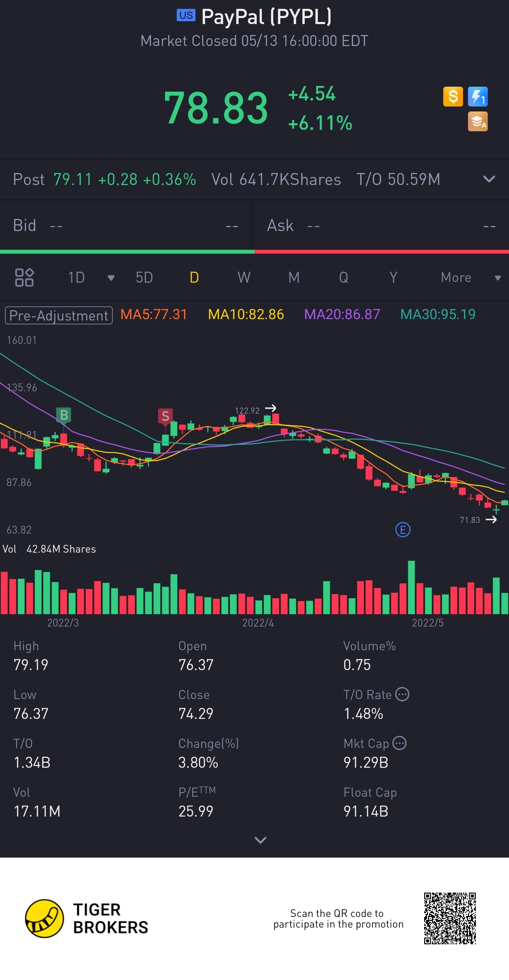The height and width of the screenshot is (980, 509).
Task: Tap the green B buy marker
Action: pyautogui.click(x=64, y=415)
